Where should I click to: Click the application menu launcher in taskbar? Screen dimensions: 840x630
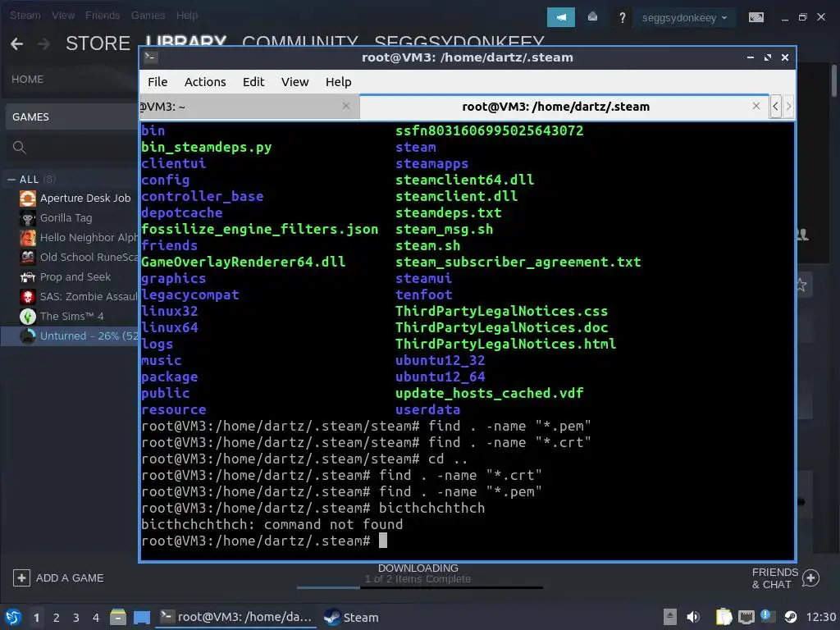[x=13, y=617]
